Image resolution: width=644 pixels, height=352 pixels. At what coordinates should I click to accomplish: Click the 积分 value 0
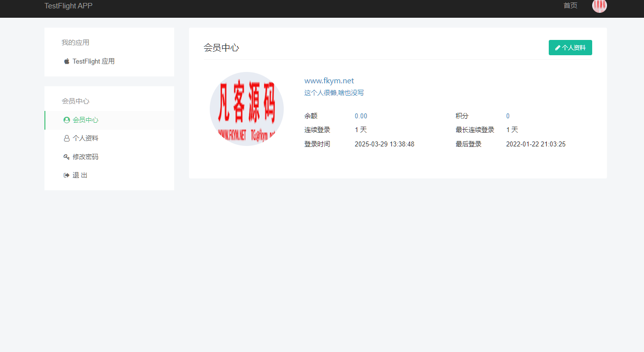508,116
